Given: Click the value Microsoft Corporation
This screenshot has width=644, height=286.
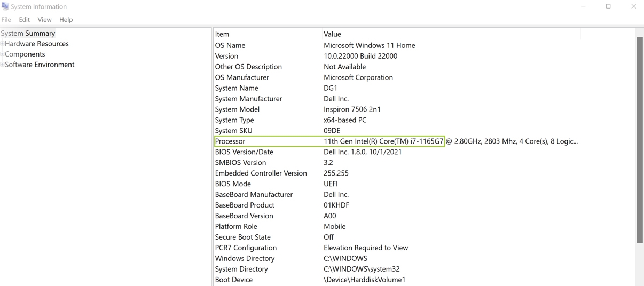Looking at the screenshot, I should [x=358, y=77].
